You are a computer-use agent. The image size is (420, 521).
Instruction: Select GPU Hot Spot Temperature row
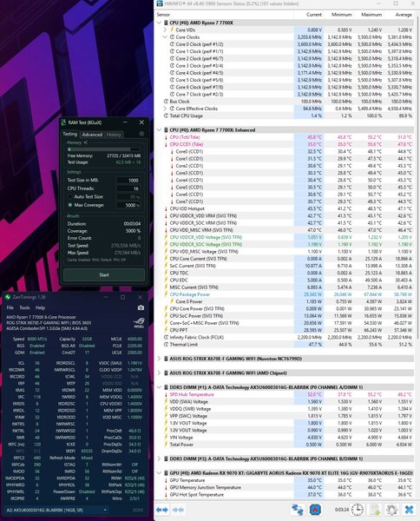coord(285,494)
